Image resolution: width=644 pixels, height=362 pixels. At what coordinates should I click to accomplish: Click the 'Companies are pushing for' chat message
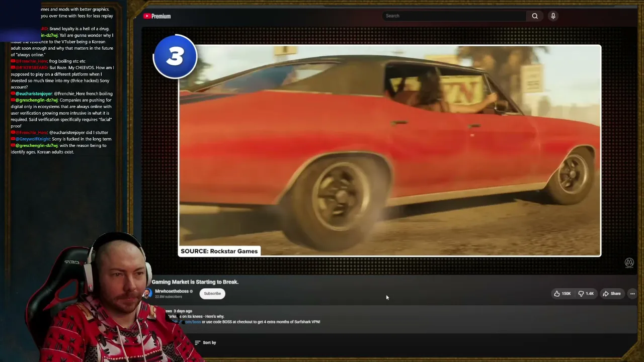[61, 113]
